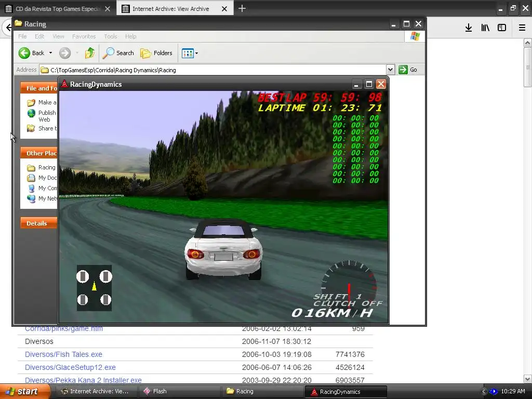Open Search in the explorer toolbar

(x=118, y=53)
